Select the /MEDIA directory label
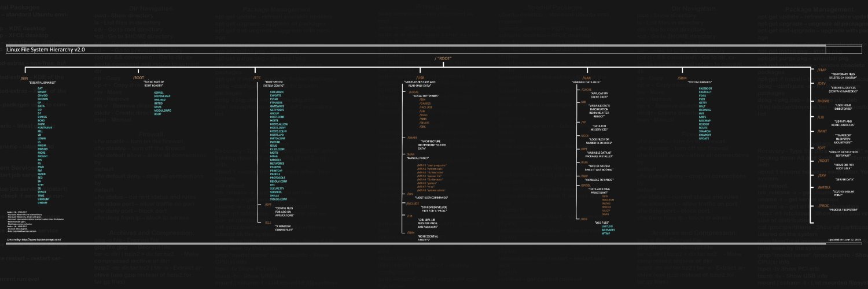The height and width of the screenshot is (289, 868). click(824, 187)
